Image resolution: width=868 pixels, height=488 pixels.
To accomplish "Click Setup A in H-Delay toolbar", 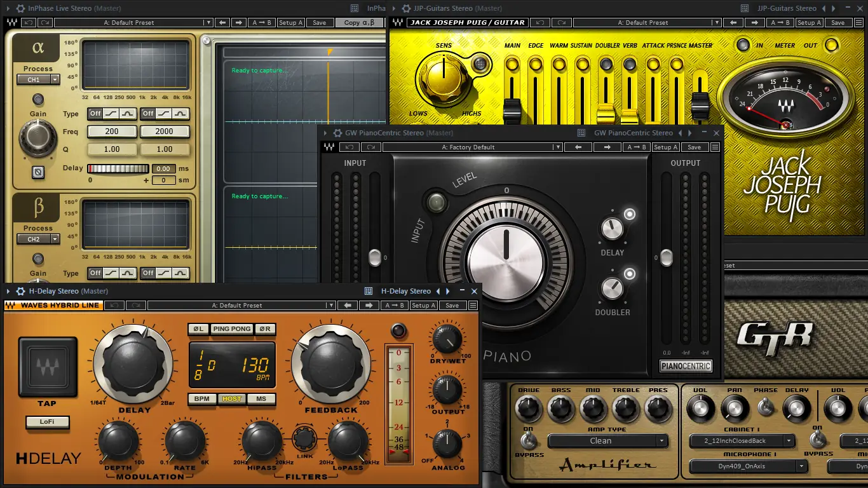I will click(423, 306).
